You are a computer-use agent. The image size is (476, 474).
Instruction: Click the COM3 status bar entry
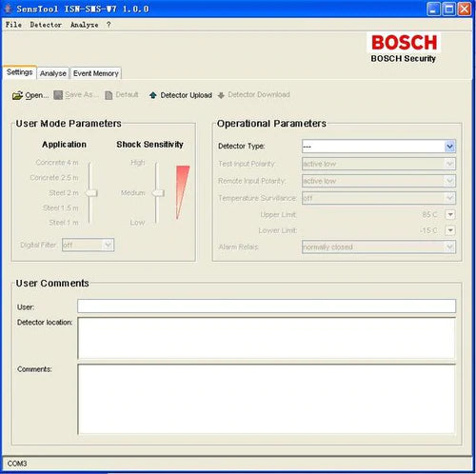click(x=17, y=464)
